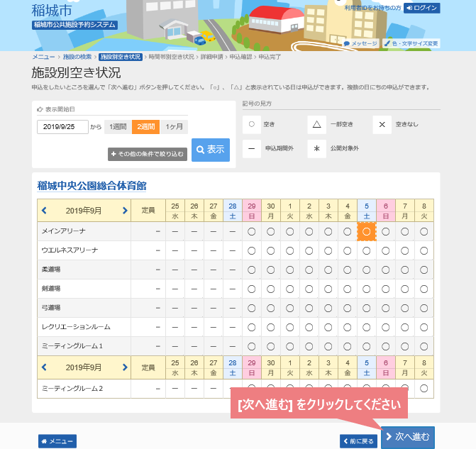Click the ウエルネスアリーナ row label

70,250
